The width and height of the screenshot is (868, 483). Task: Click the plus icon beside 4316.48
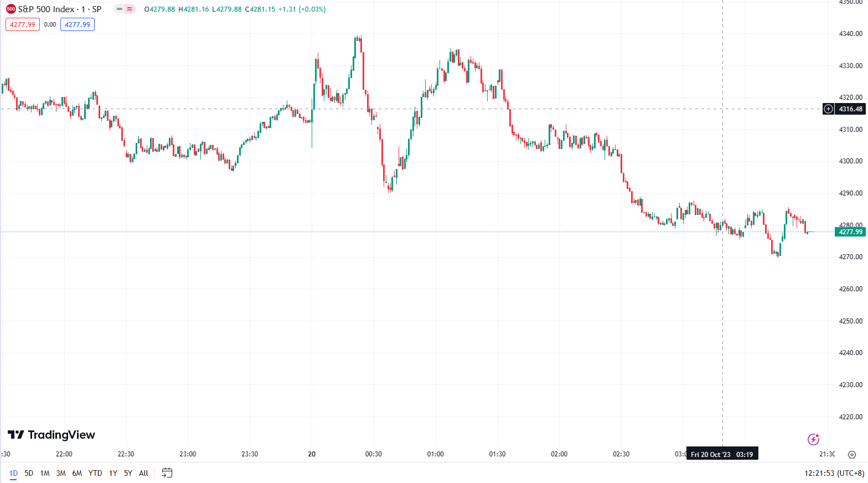coord(828,109)
